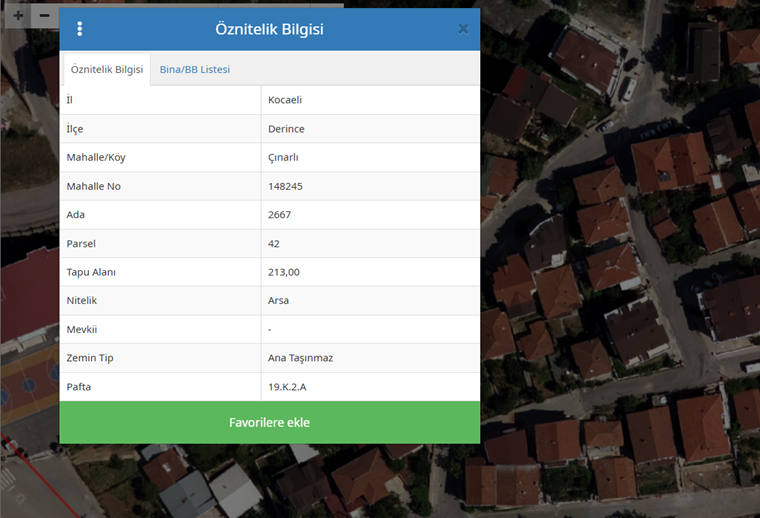Click the Öznitelik Bilgisi dialog title text
The width and height of the screenshot is (760, 518).
pos(269,29)
